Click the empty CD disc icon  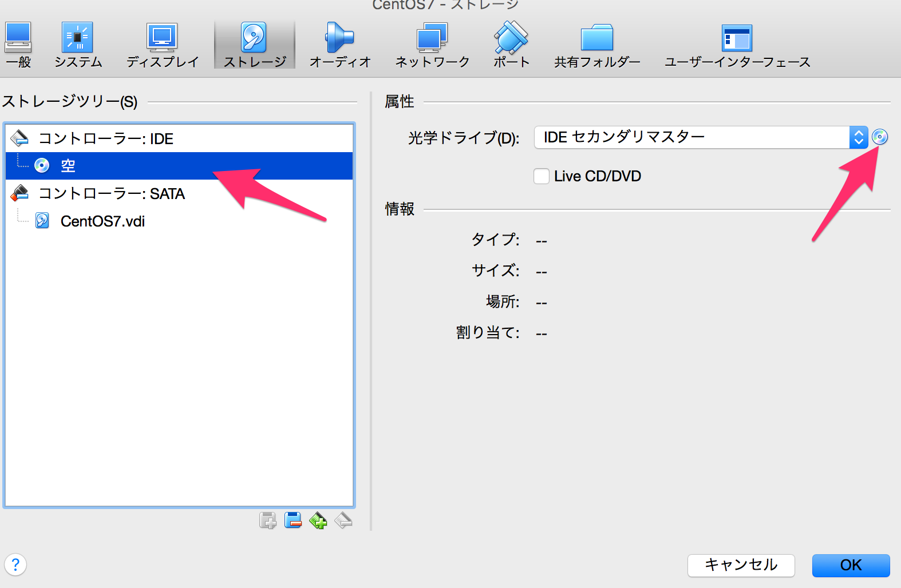(42, 165)
